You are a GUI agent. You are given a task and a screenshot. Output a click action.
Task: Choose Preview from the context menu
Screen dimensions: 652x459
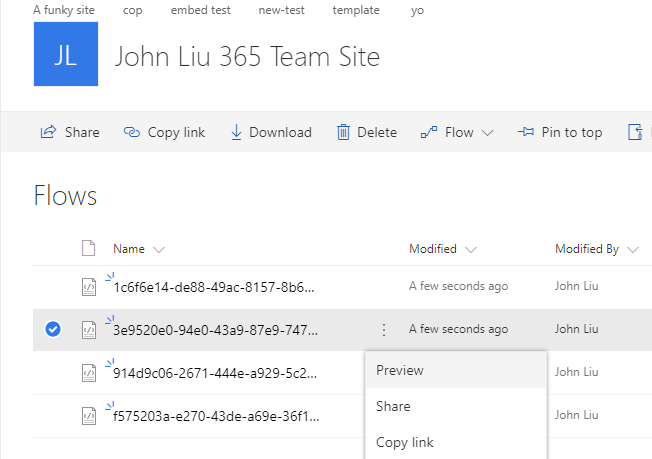[x=400, y=370]
